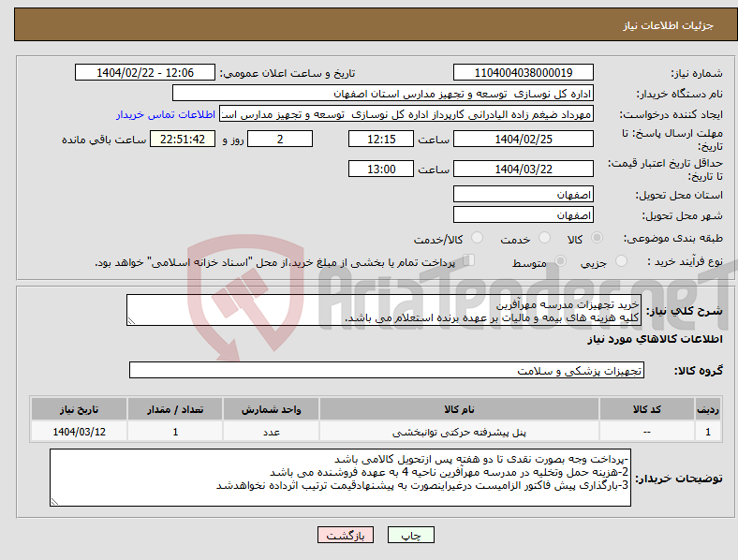This screenshot has width=738, height=560.
Task: Click the ردیف column header
Action: [708, 409]
